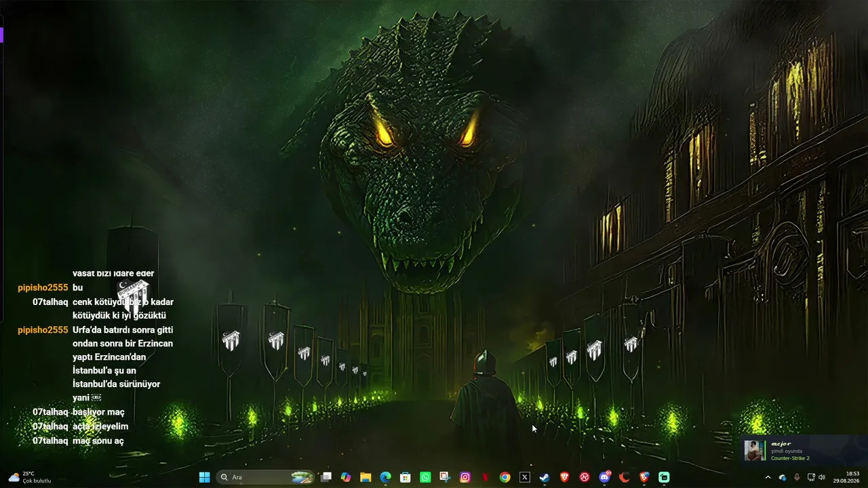
Task: Open the Brave browser taskbar icon
Action: [564, 477]
